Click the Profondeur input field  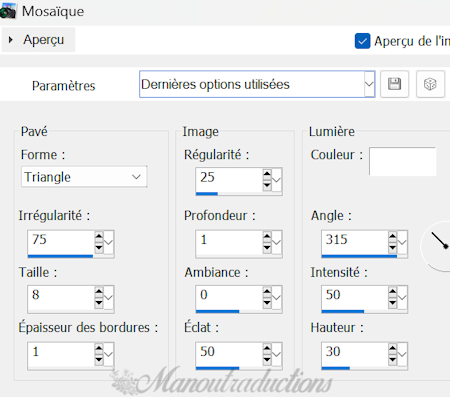(x=229, y=242)
